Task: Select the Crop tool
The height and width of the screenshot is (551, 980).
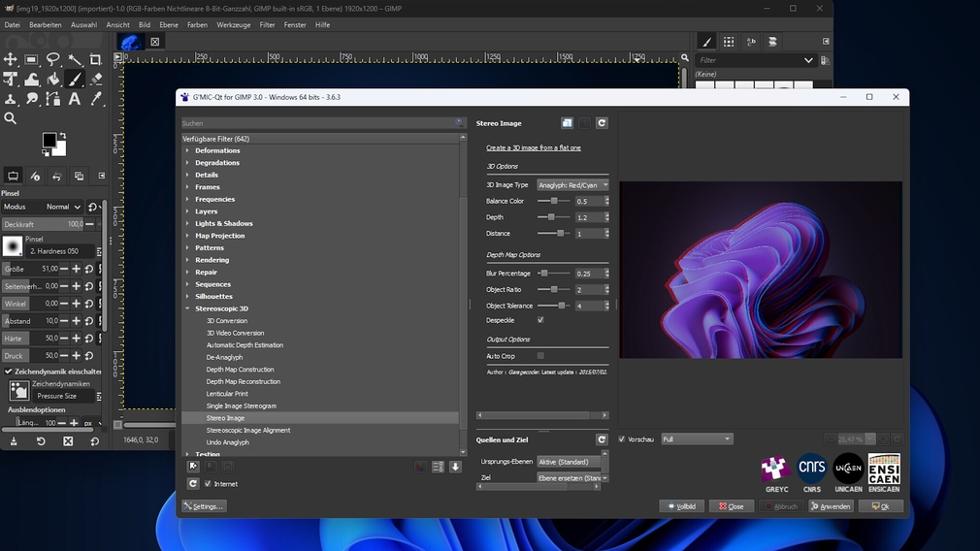Action: (x=96, y=59)
